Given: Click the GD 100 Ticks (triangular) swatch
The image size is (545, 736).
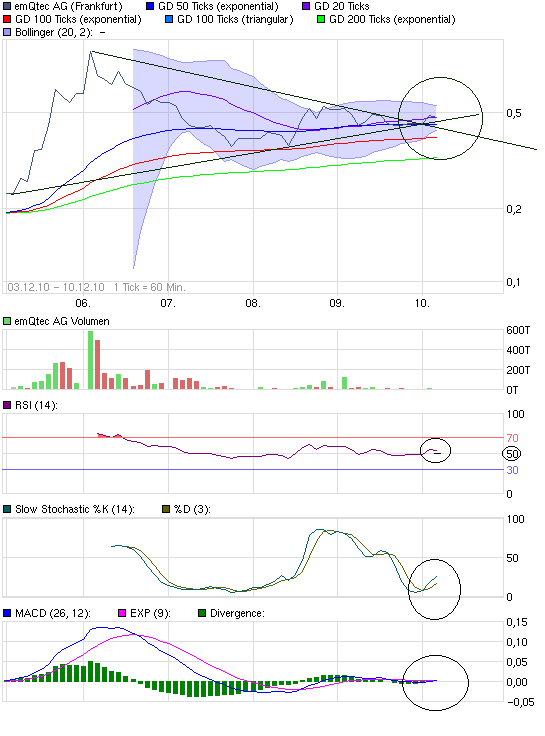Looking at the screenshot, I should (169, 20).
